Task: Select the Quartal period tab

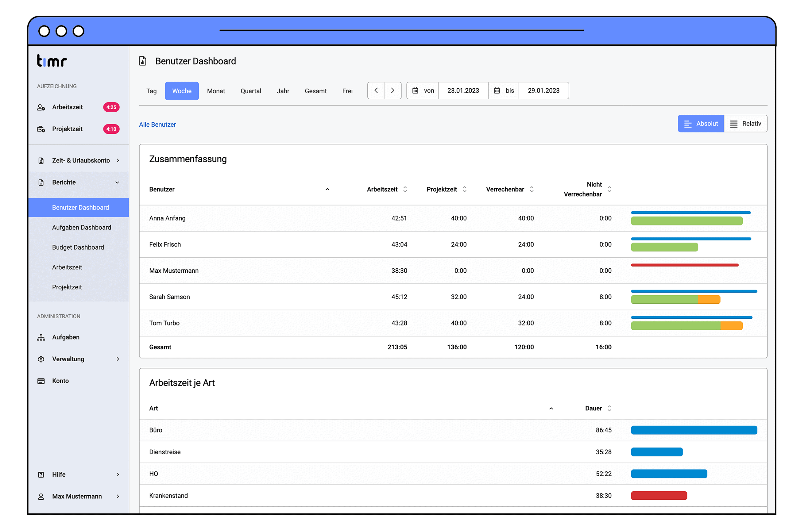Action: tap(251, 91)
